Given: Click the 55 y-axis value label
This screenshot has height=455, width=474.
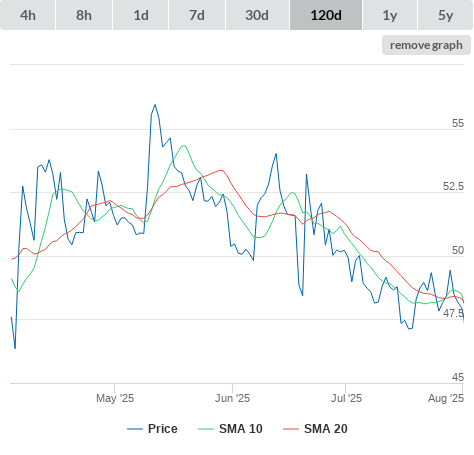Looking at the screenshot, I should [458, 123].
